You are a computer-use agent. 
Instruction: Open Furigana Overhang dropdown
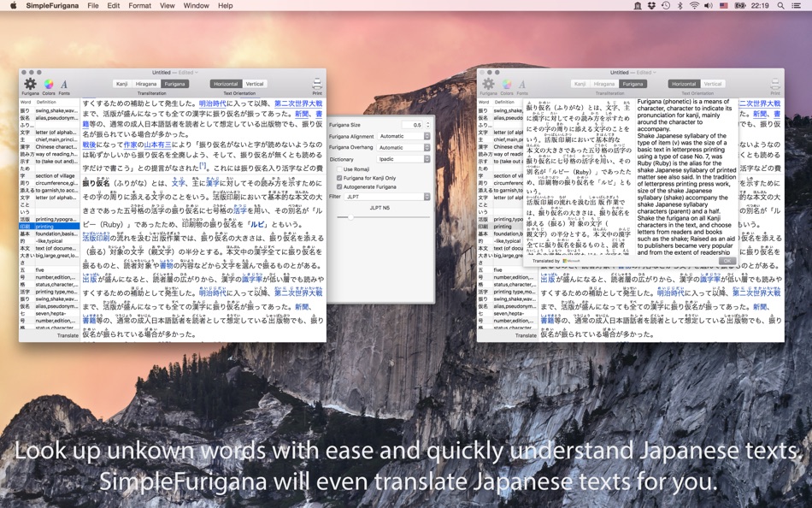[x=404, y=147]
